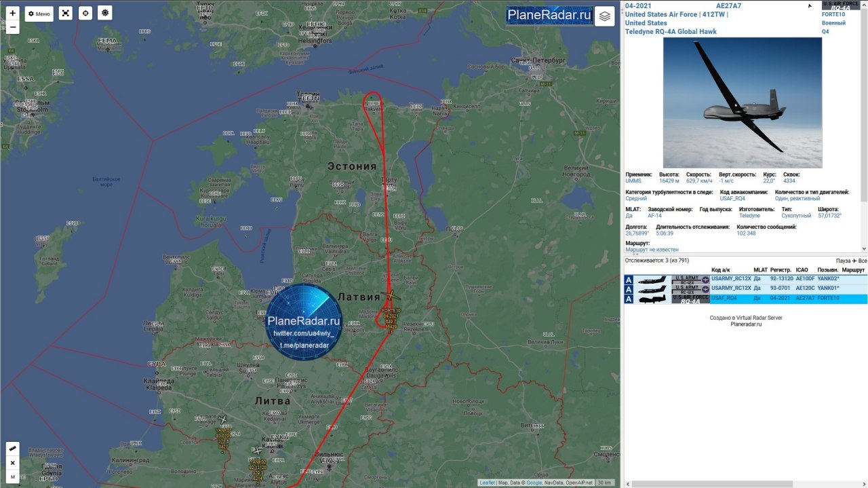Click the M units button
868x488 pixels.
click(12, 476)
